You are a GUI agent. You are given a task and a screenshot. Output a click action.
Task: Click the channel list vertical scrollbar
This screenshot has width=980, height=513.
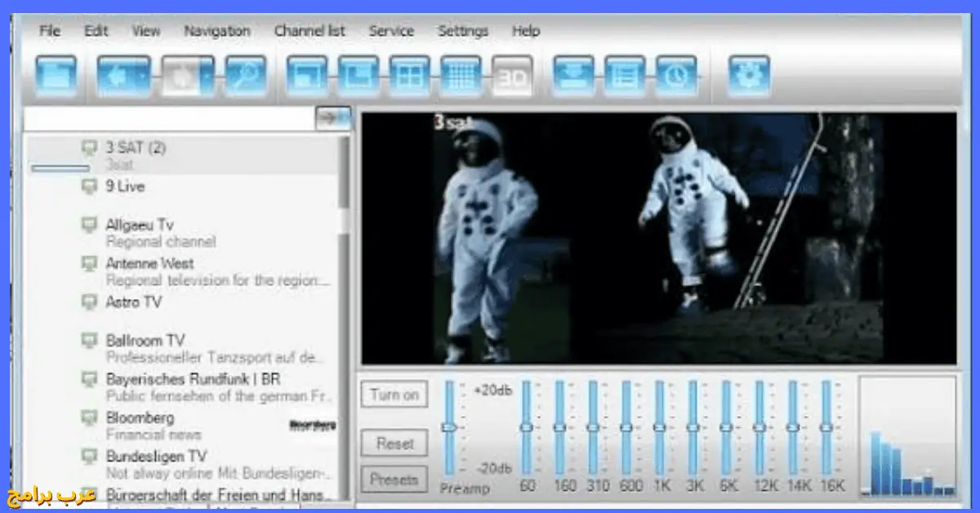tap(344, 317)
